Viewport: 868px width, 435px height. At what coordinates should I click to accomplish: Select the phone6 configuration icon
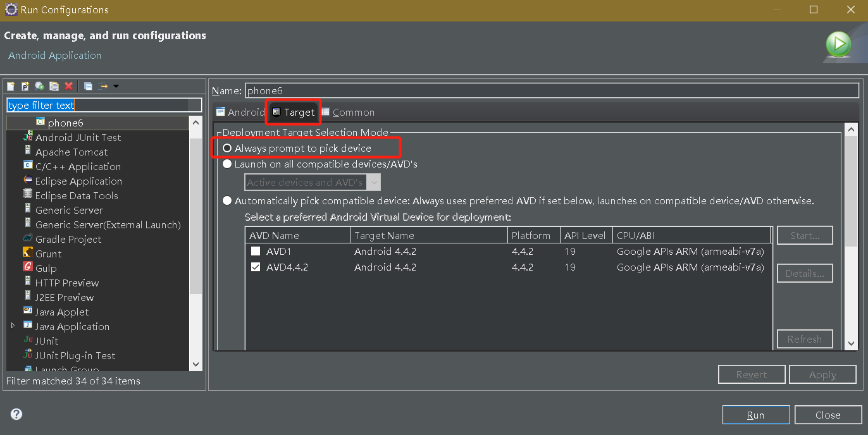[x=40, y=122]
